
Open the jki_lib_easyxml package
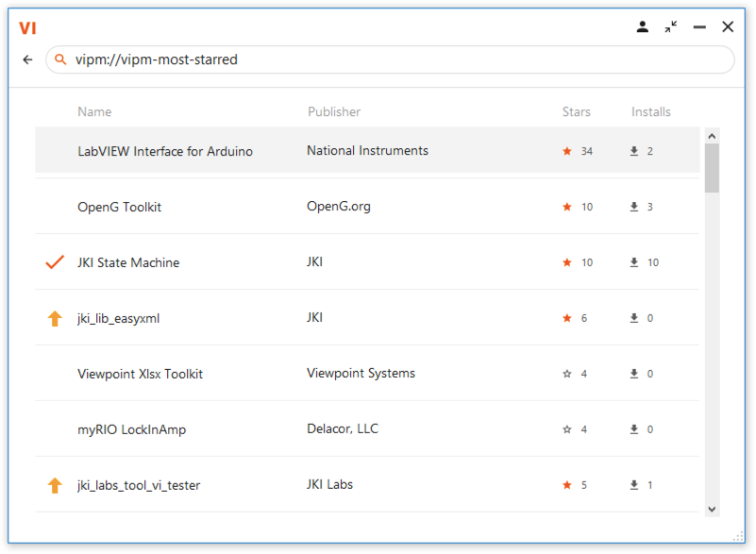(118, 319)
